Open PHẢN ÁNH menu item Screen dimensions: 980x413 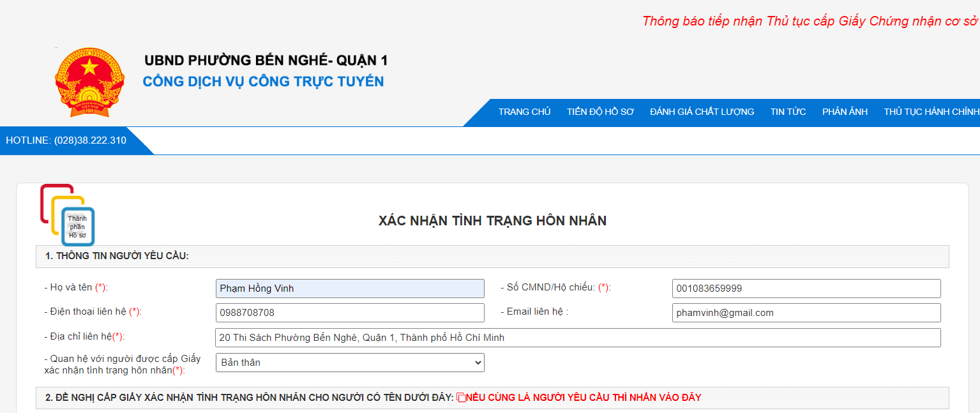(845, 112)
